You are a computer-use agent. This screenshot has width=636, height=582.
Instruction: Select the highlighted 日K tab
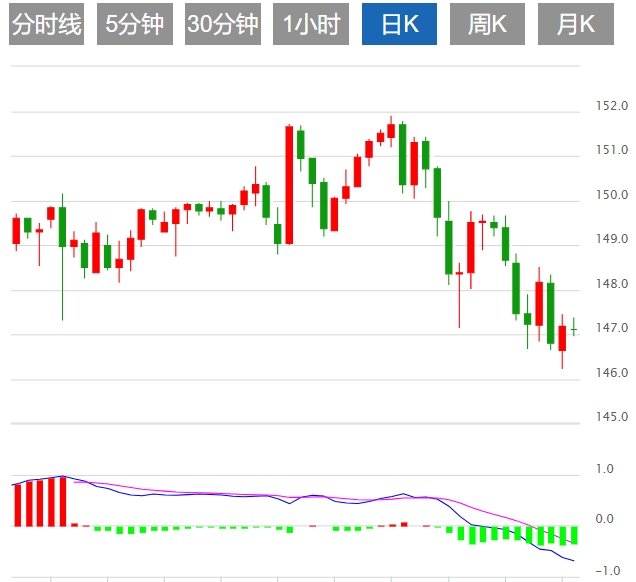[399, 24]
